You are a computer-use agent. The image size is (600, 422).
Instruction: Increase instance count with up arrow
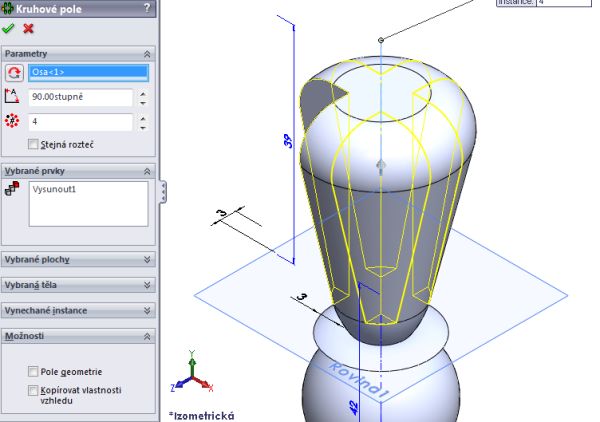[x=143, y=118]
